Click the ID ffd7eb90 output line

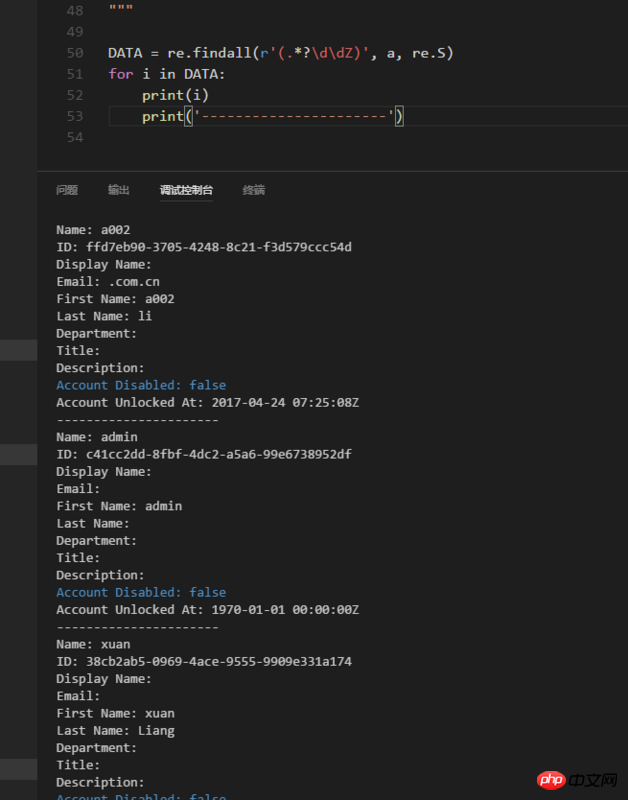click(204, 247)
